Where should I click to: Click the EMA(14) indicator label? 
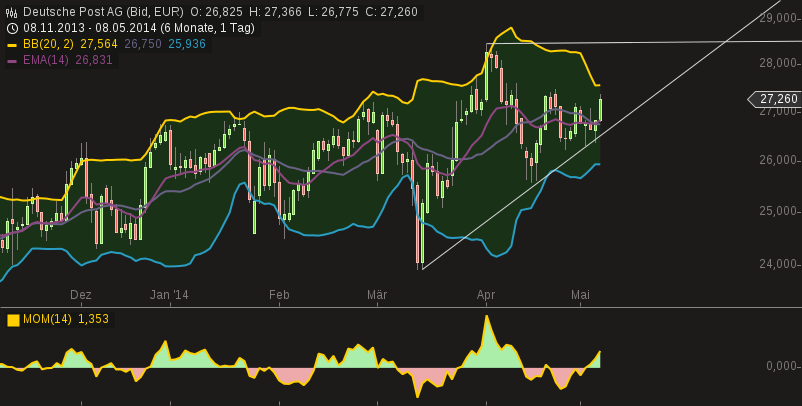pos(46,60)
